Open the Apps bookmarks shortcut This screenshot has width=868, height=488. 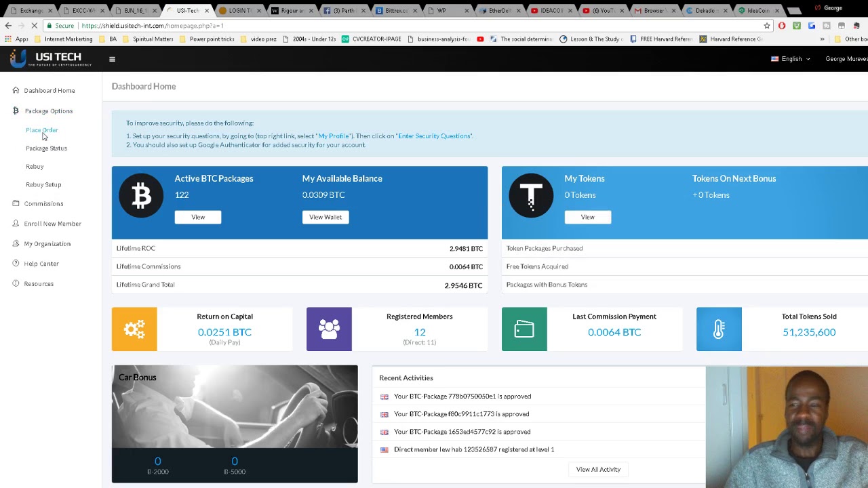(16, 39)
